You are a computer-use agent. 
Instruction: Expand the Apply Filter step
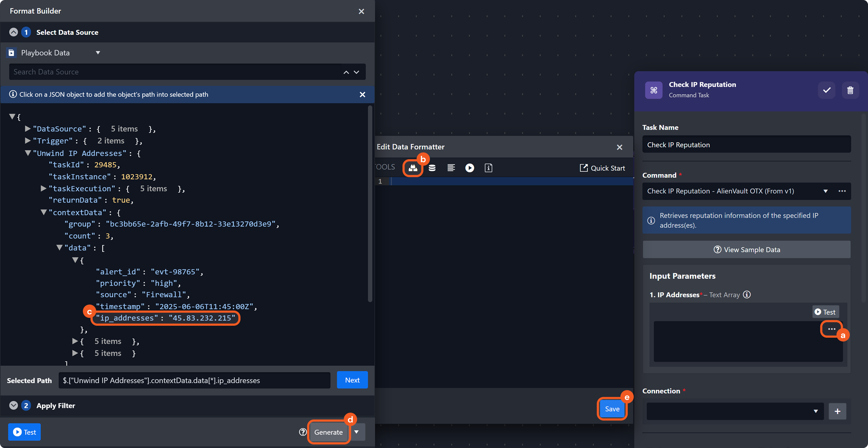[x=14, y=405]
